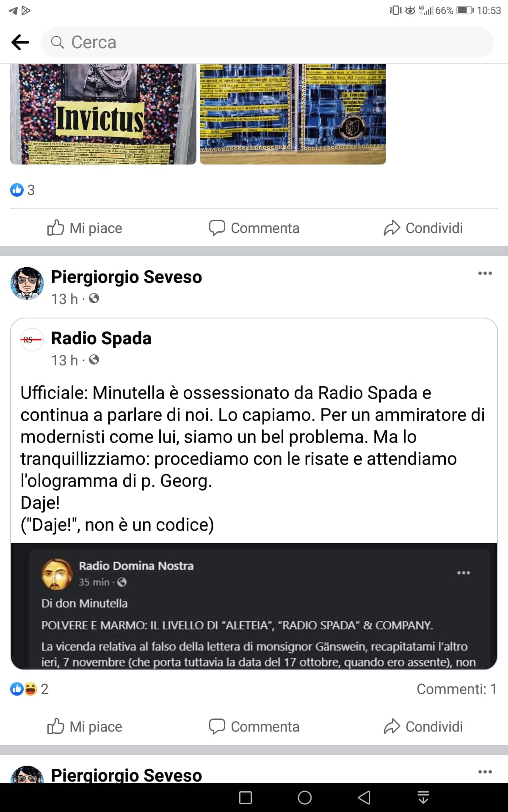Open the Invictus photo thumbnail
Image resolution: width=508 pixels, height=812 pixels.
point(103,114)
